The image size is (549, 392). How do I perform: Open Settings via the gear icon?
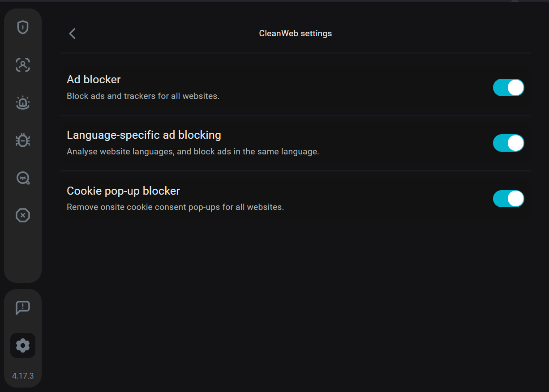point(23,345)
